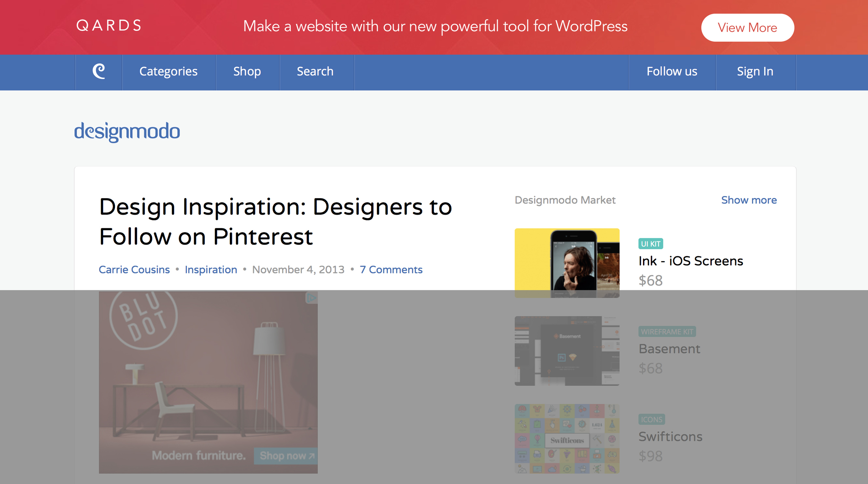The image size is (868, 484).
Task: Click the WIREFRAME KIT tag badge
Action: click(x=667, y=331)
